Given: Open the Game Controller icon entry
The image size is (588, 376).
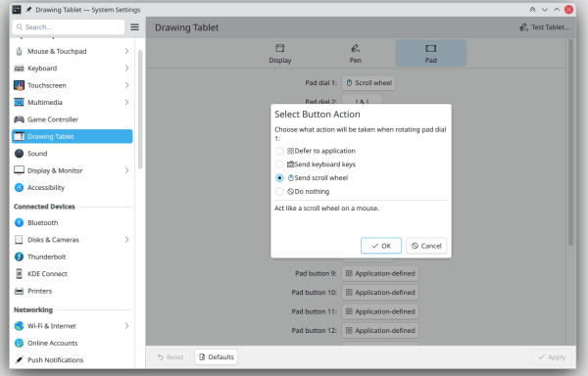Looking at the screenshot, I should [x=19, y=119].
